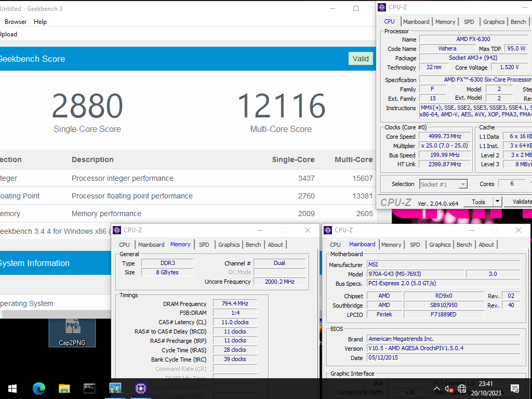Open the notification center icon
Screen dimensions: 532x399
pos(515,389)
